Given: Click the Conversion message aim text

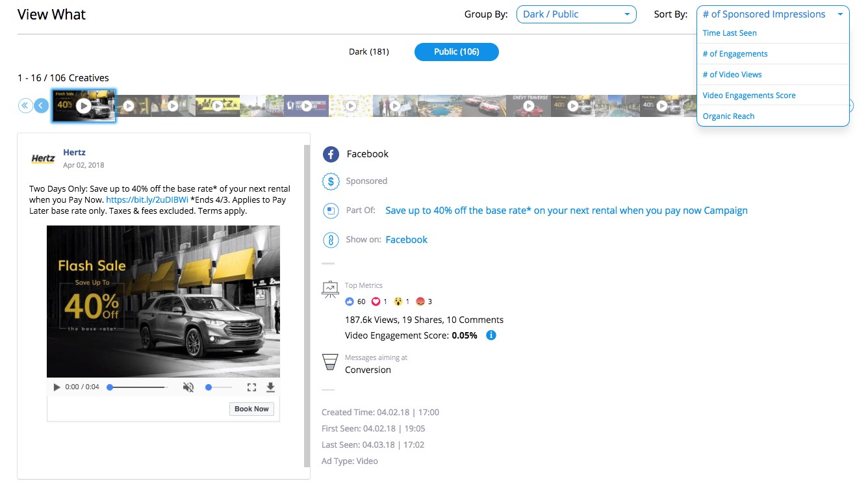Looking at the screenshot, I should coord(368,370).
